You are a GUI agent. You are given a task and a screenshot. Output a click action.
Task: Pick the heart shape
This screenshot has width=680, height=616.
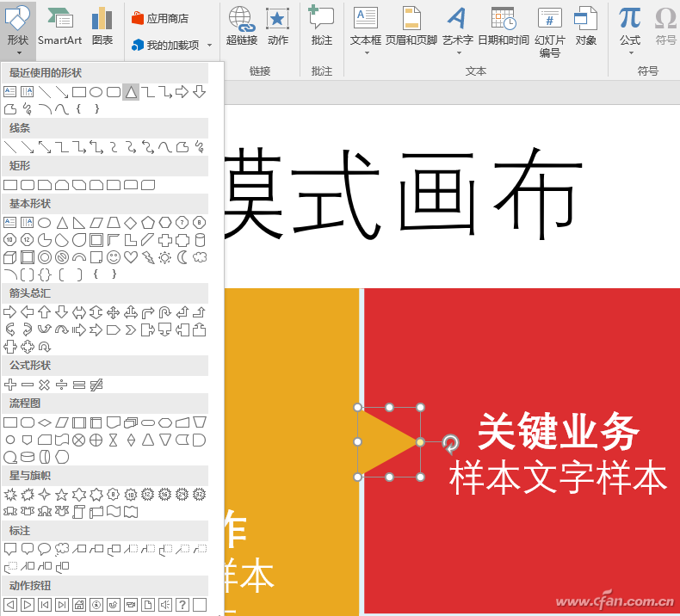pos(131,257)
